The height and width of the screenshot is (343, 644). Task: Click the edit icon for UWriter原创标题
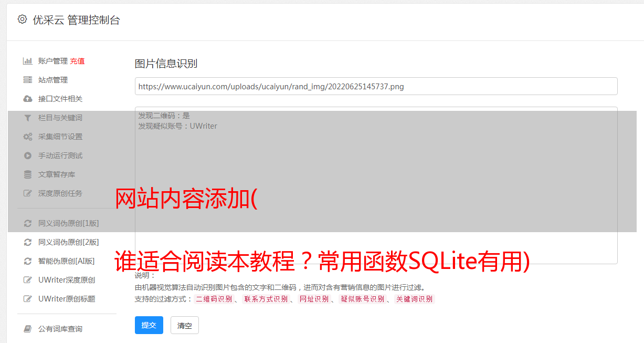[x=28, y=299]
